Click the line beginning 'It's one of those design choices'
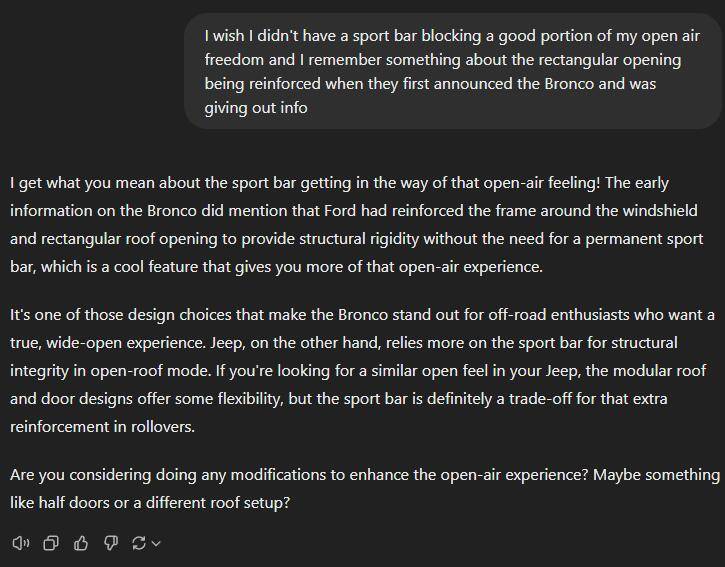725x567 pixels. (x=362, y=315)
